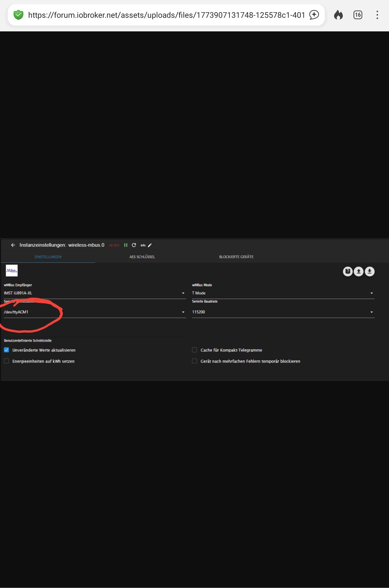
Task: Restart the instance via refresh icon
Action: coord(134,245)
